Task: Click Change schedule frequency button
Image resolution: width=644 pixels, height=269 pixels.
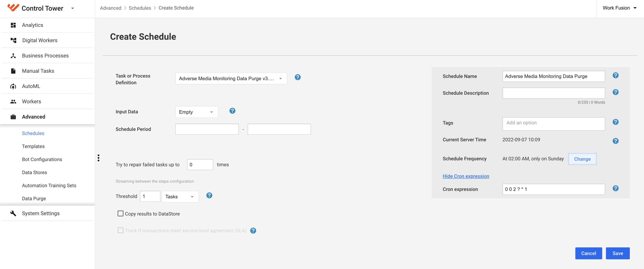Action: (x=582, y=159)
